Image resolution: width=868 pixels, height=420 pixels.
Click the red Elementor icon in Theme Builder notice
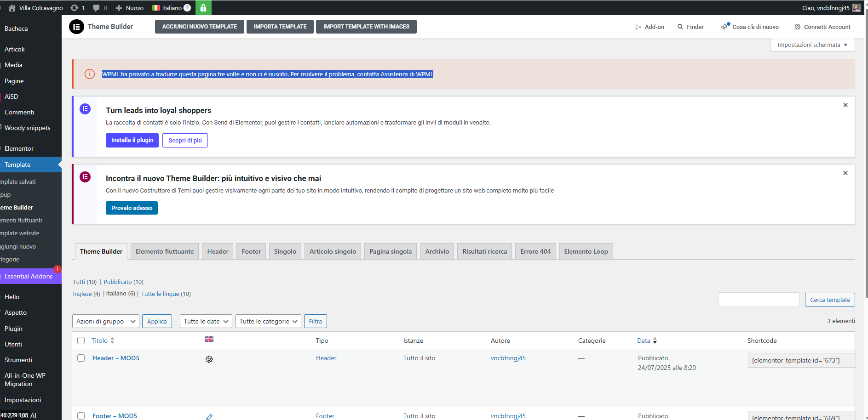85,177
